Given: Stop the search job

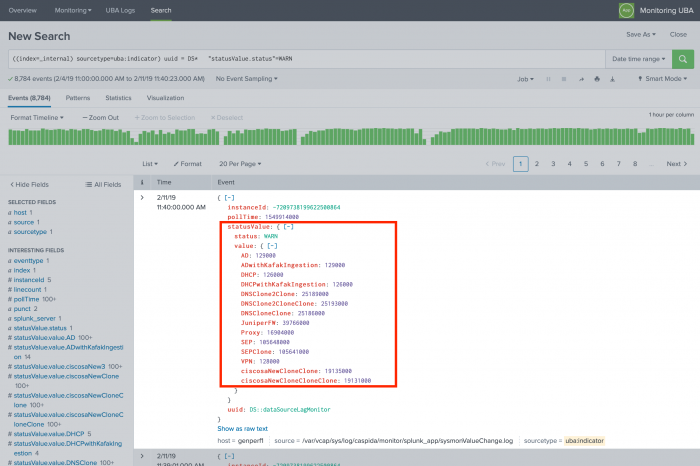Looking at the screenshot, I should coord(564,79).
